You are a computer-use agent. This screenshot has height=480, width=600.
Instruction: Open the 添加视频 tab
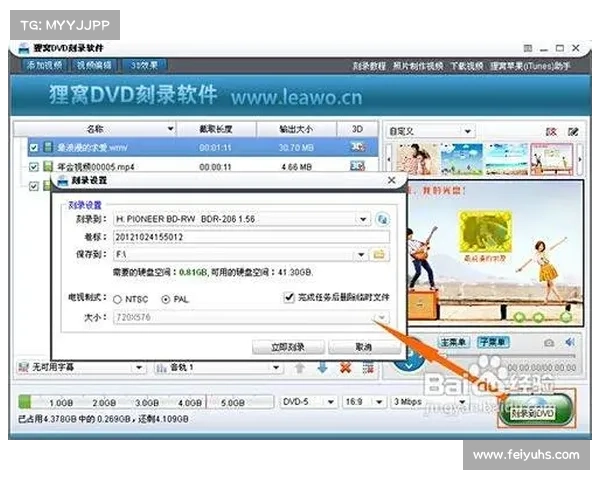pyautogui.click(x=44, y=65)
